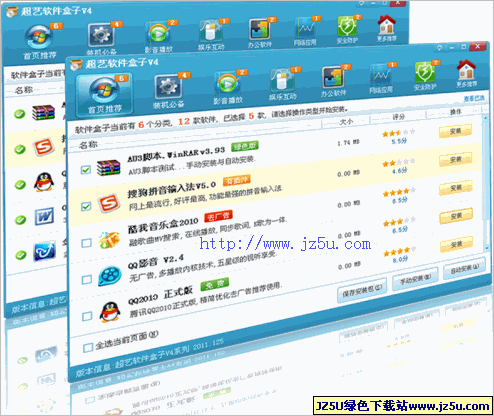Toggle green check beside Word icon in back window

[20, 220]
